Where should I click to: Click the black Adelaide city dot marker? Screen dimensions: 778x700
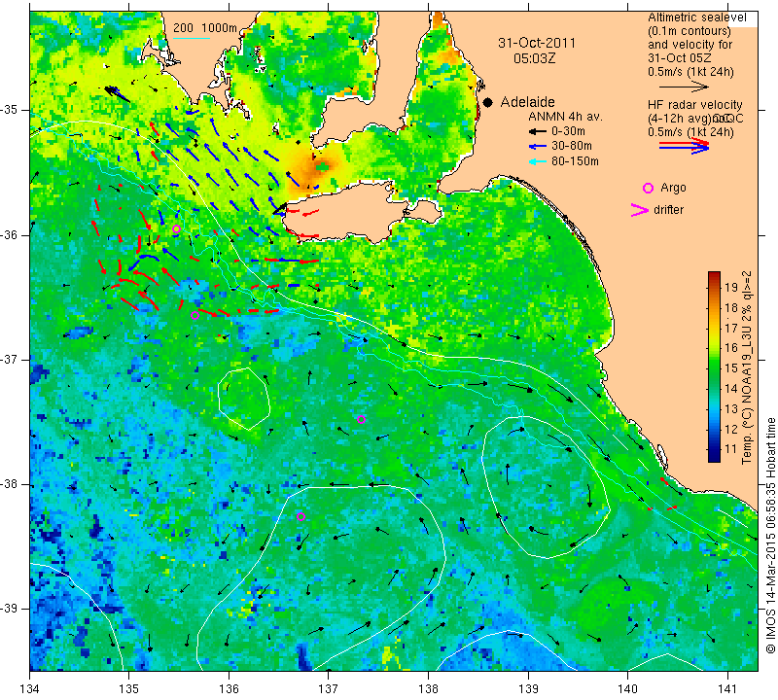[488, 102]
